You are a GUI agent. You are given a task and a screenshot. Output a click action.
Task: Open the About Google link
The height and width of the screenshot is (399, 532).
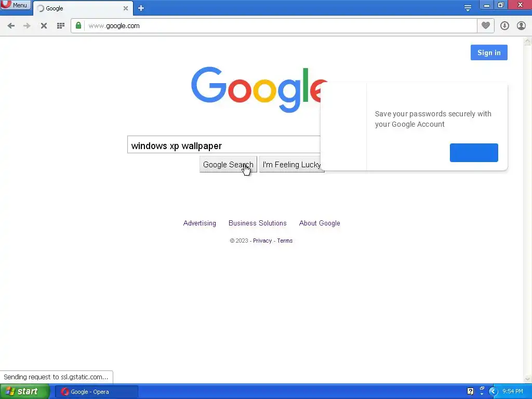[x=320, y=223]
